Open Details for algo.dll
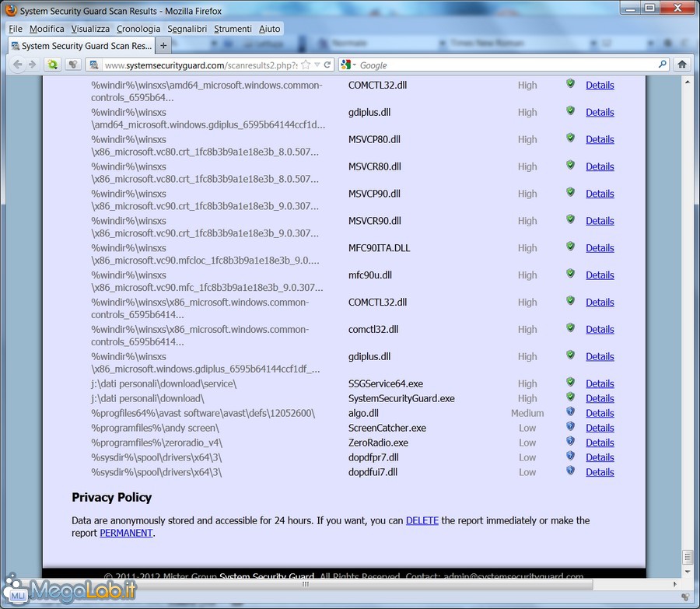This screenshot has width=700, height=609. click(600, 413)
